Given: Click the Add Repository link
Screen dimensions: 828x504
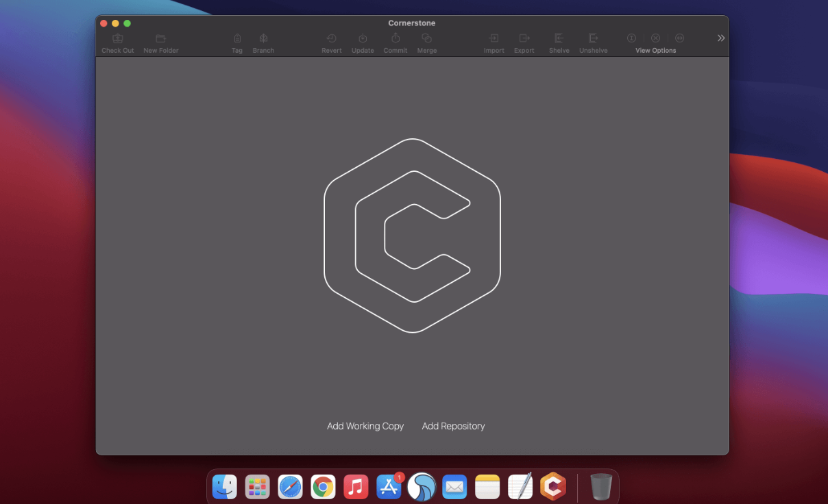Looking at the screenshot, I should click(x=453, y=426).
